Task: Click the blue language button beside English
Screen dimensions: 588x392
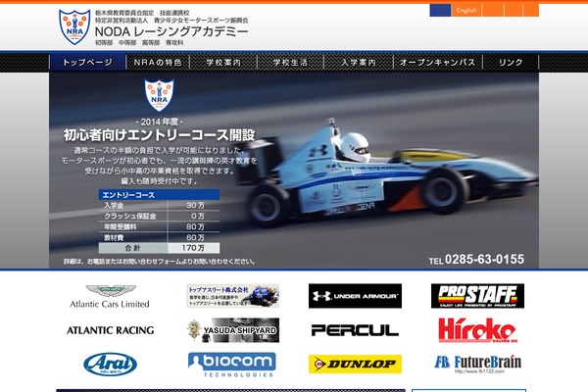Action: click(440, 10)
